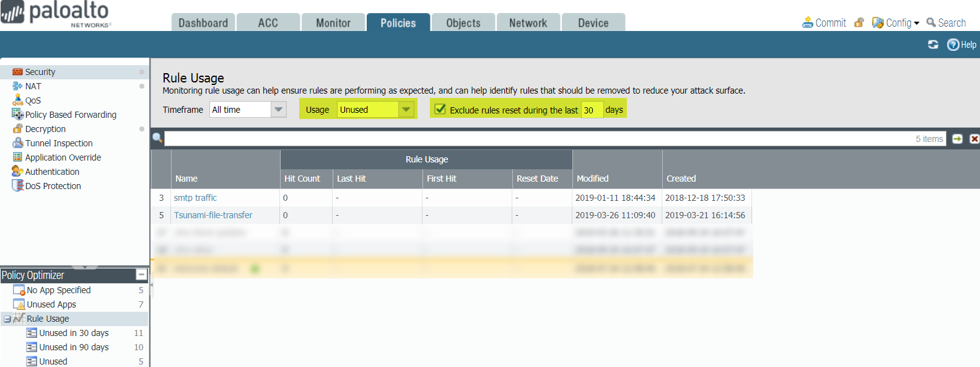Screen dimensions: 980x367
Task: Click the Security firewall icon
Action: click(x=17, y=72)
